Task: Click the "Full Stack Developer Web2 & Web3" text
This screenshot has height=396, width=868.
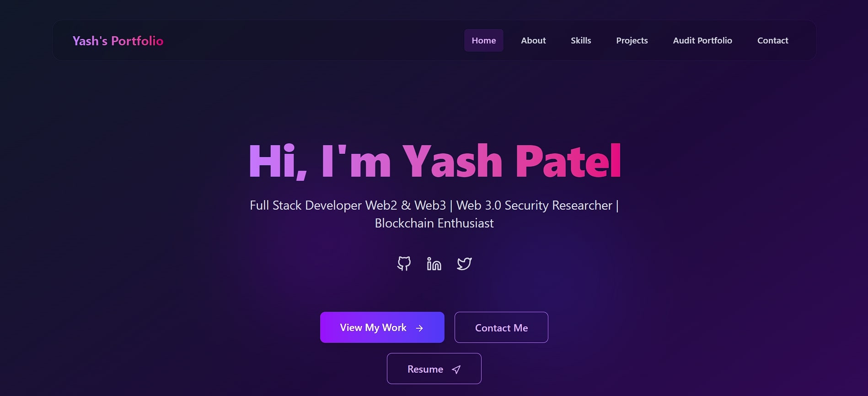Action: (x=348, y=205)
